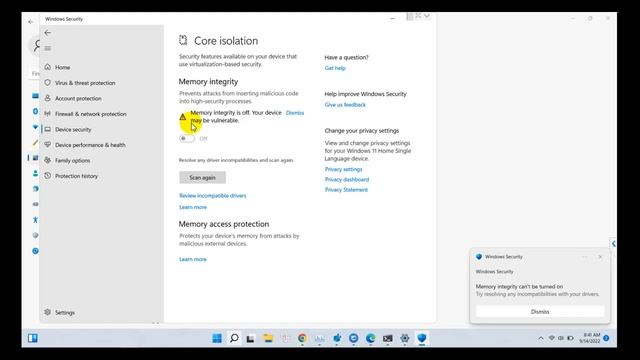
Task: Open notification center badge
Action: click(x=606, y=338)
